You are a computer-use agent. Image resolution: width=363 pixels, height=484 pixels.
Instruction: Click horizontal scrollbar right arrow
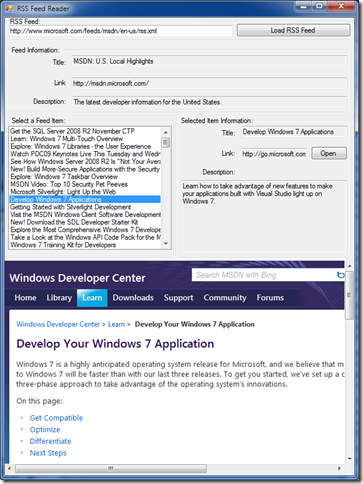(339, 468)
